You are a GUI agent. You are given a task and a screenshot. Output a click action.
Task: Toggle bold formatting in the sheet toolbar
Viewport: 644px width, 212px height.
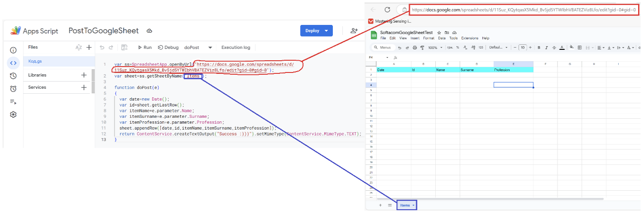pos(539,47)
